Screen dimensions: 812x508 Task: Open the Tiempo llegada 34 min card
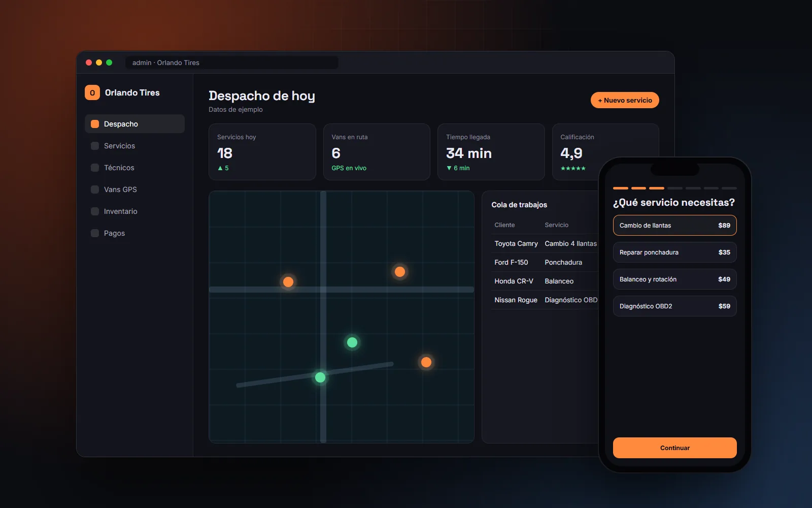click(491, 152)
